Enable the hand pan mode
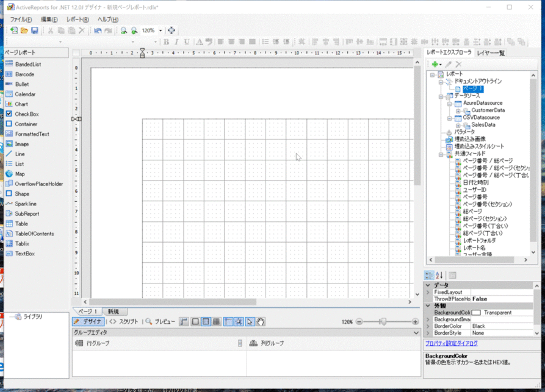 pos(261,322)
